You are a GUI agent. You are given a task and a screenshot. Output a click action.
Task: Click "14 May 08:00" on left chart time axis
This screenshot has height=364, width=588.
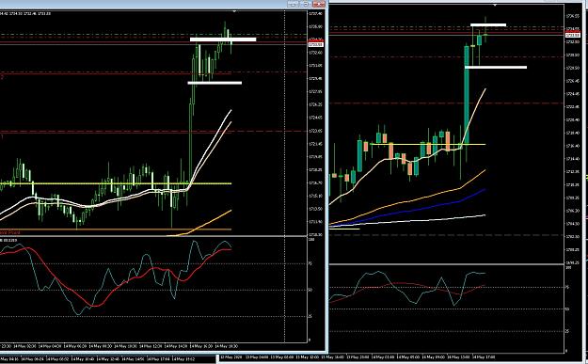pyautogui.click(x=102, y=346)
